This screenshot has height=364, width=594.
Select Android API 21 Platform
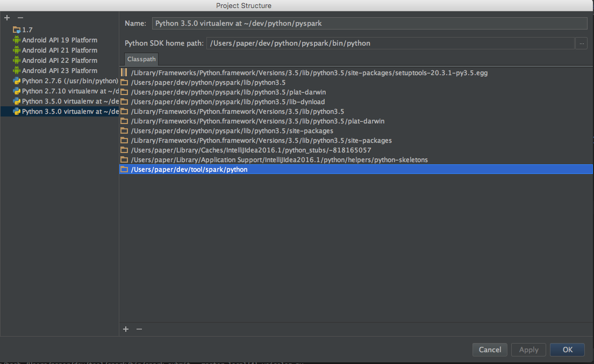pyautogui.click(x=60, y=50)
